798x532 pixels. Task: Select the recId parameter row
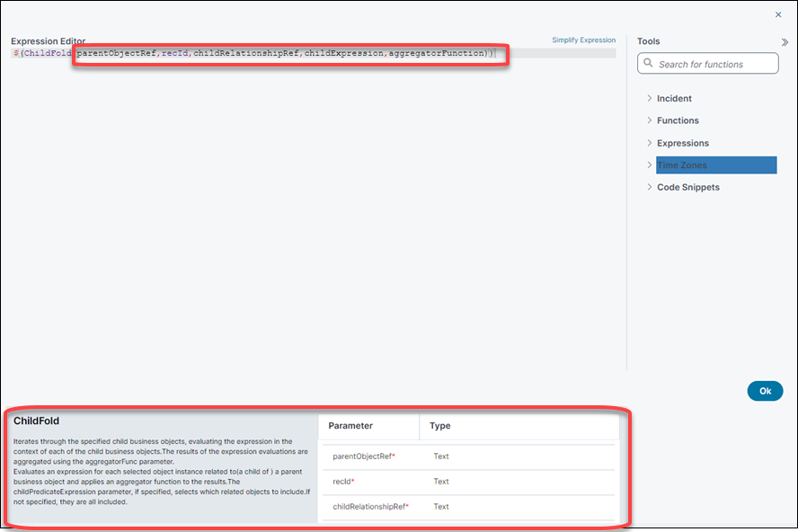343,482
